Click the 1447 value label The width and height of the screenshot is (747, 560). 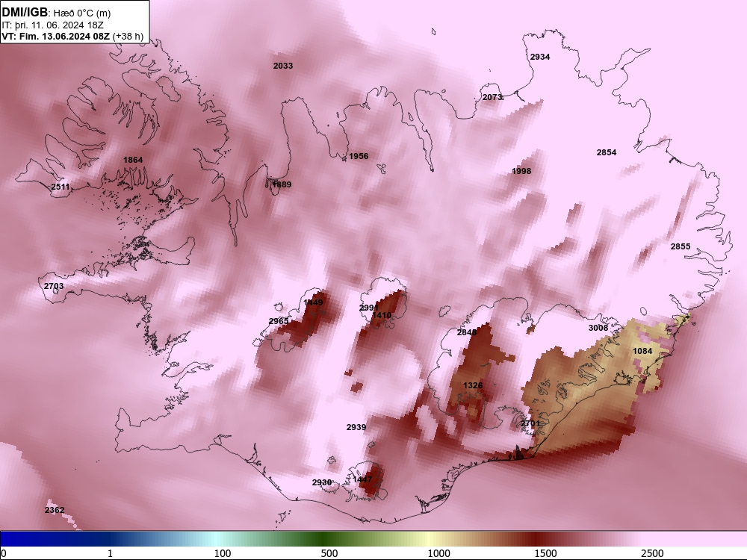[x=362, y=479]
